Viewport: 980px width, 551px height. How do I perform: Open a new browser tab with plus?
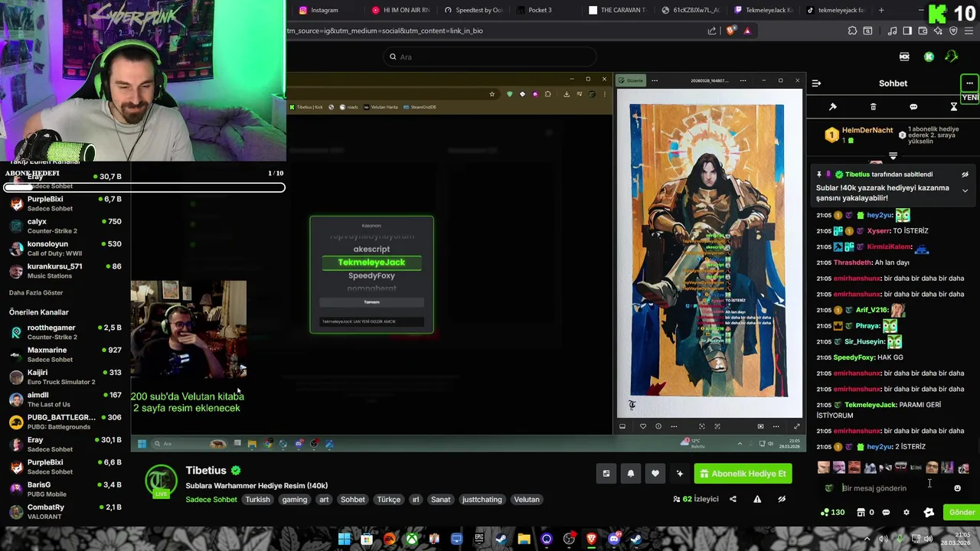point(881,10)
